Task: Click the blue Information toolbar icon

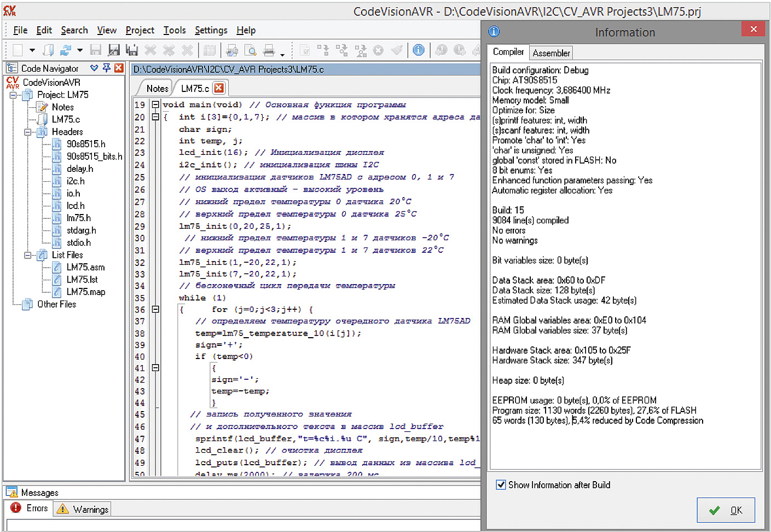Action: click(419, 50)
